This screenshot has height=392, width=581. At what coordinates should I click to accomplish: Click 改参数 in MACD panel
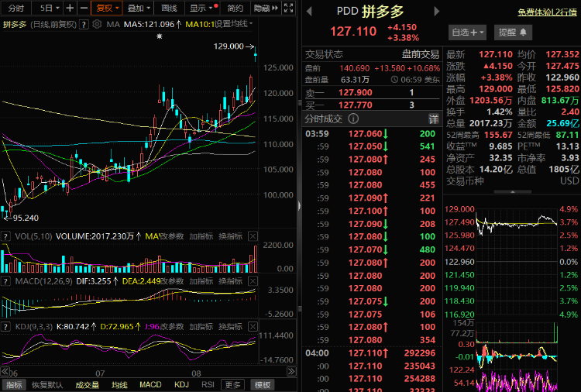click(x=171, y=281)
